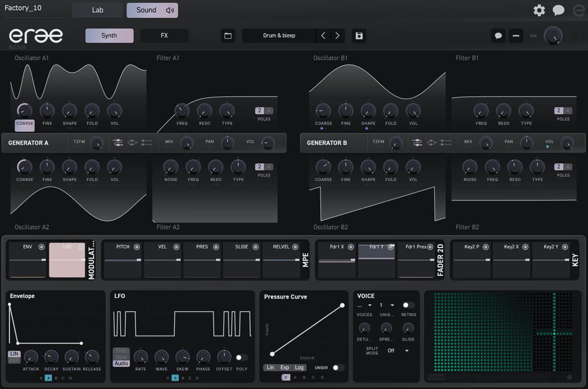Save the preset with the floppy disk icon
The height and width of the screenshot is (389, 588).
point(359,36)
